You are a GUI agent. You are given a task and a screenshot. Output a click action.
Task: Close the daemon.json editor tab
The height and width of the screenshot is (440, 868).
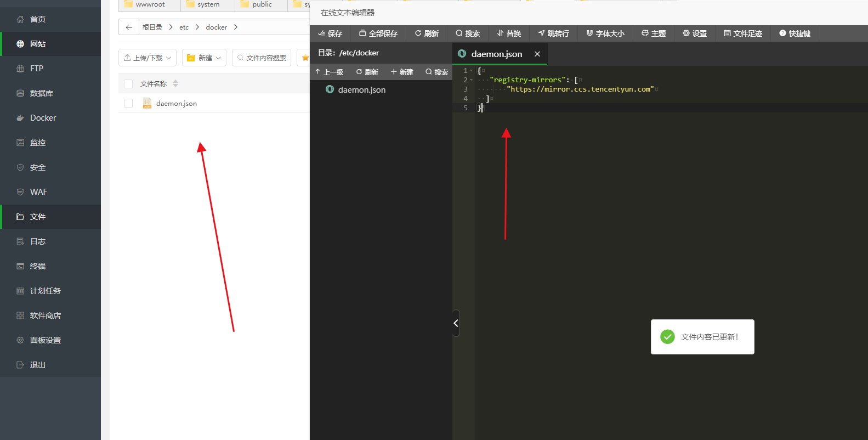coord(537,54)
